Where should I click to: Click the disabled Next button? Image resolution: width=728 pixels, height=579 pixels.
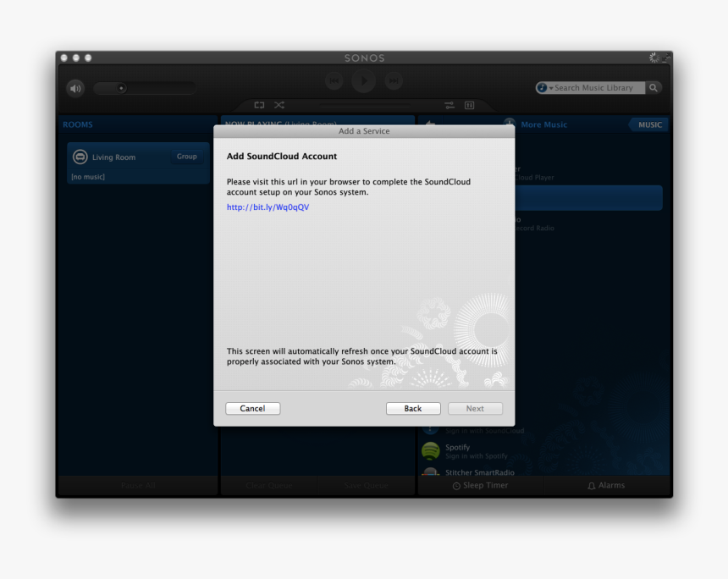tap(475, 408)
